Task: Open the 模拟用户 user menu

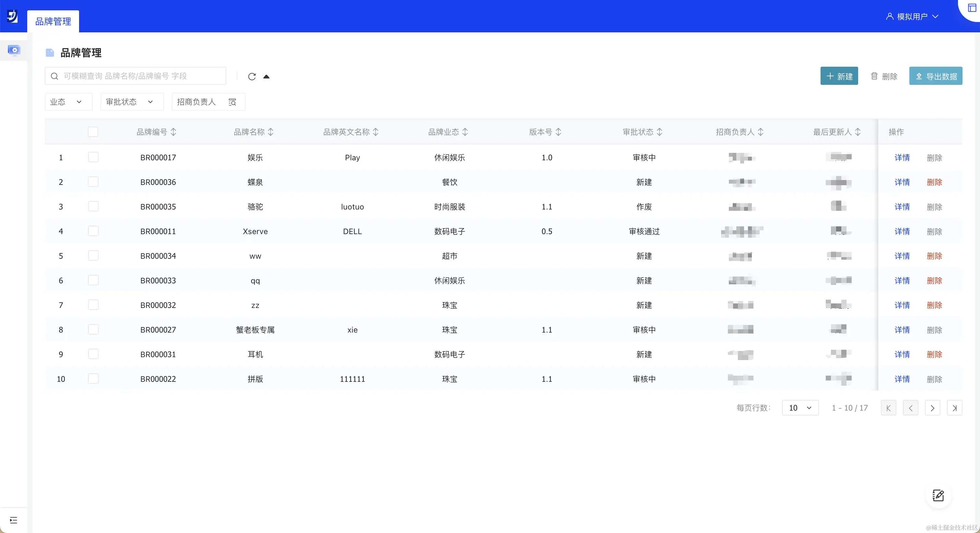Action: [912, 16]
